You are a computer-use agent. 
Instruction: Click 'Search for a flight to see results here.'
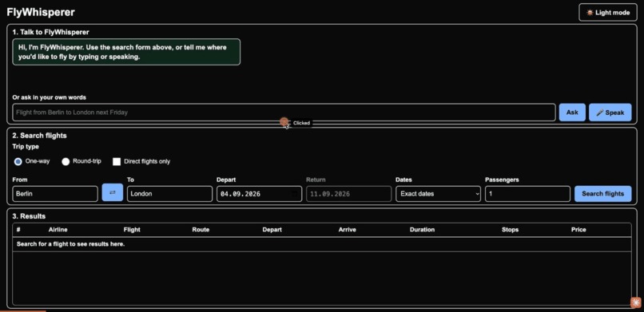70,244
